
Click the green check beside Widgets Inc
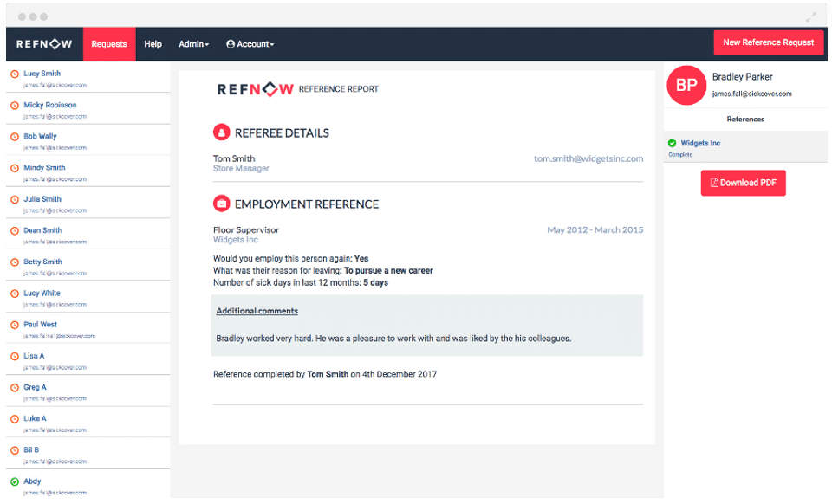click(672, 143)
